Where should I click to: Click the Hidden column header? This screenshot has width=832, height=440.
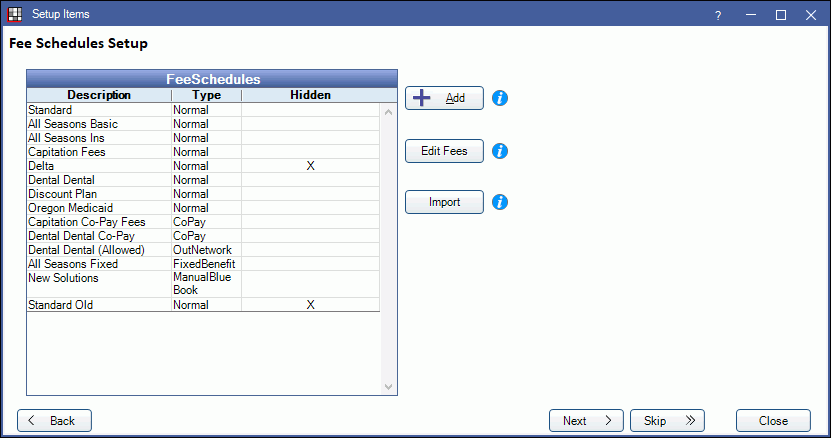click(310, 95)
